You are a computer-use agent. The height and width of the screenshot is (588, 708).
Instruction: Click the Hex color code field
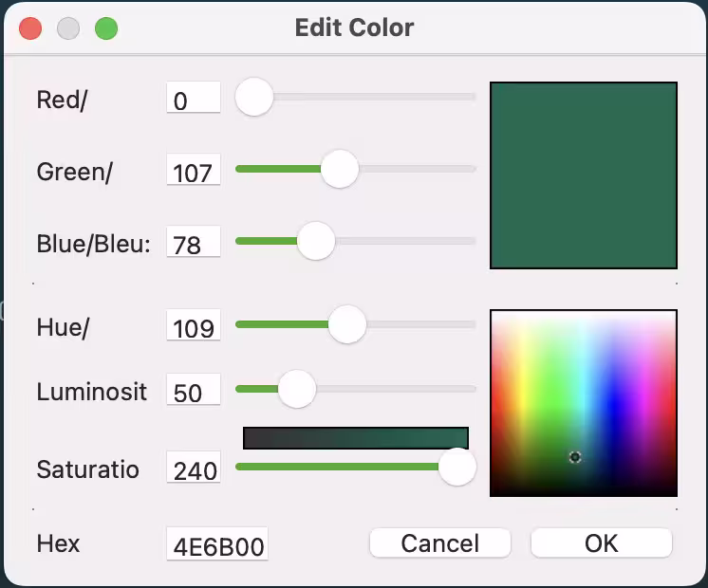coord(217,543)
